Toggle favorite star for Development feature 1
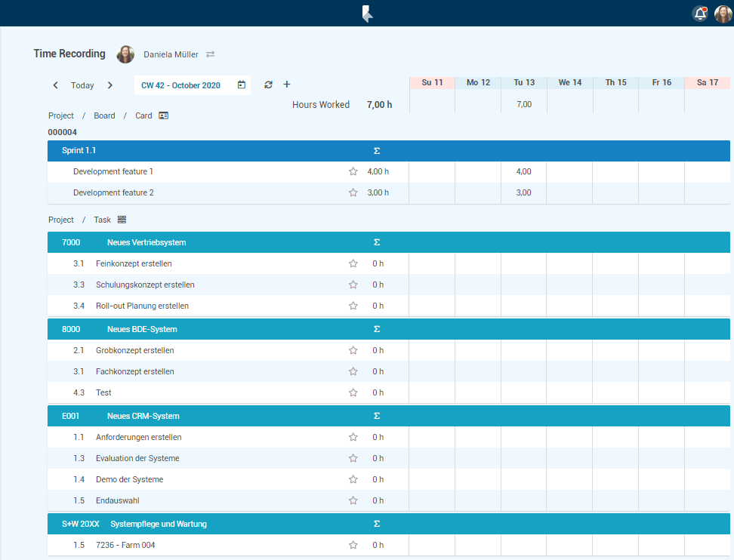The width and height of the screenshot is (734, 560). point(353,171)
